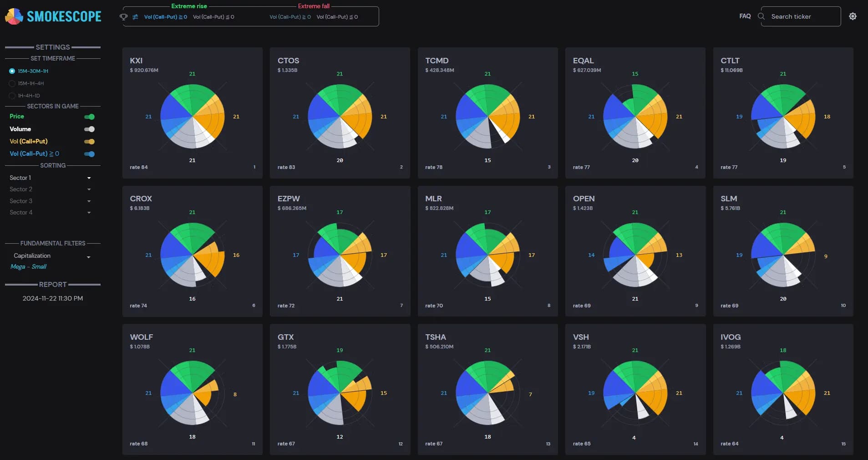
Task: Open the CTOS radial chart
Action: 340,117
